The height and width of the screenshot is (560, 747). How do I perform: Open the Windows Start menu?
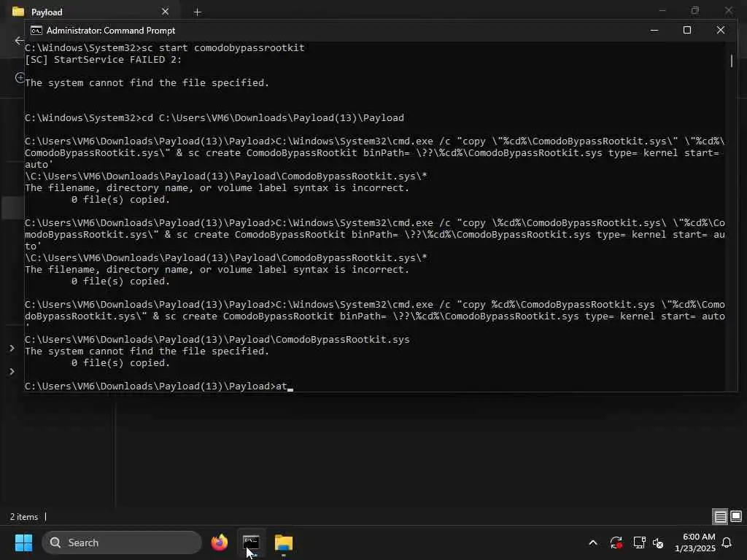click(x=23, y=542)
